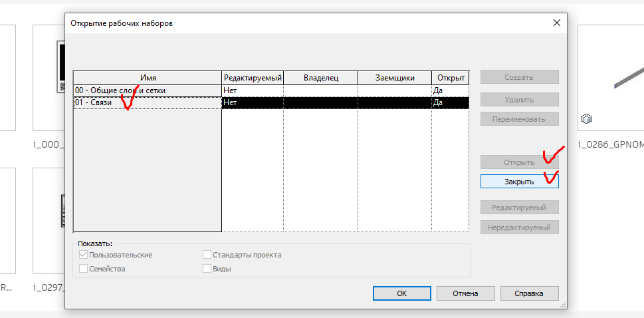Enable the Семейства checkbox
Screen dimensions: 644x318
[83, 269]
